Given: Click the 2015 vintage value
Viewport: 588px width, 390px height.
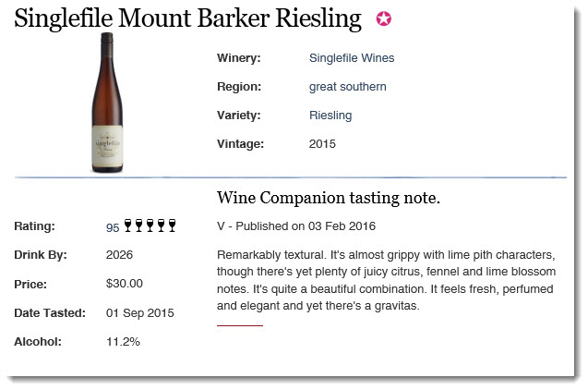Looking at the screenshot, I should tap(322, 144).
